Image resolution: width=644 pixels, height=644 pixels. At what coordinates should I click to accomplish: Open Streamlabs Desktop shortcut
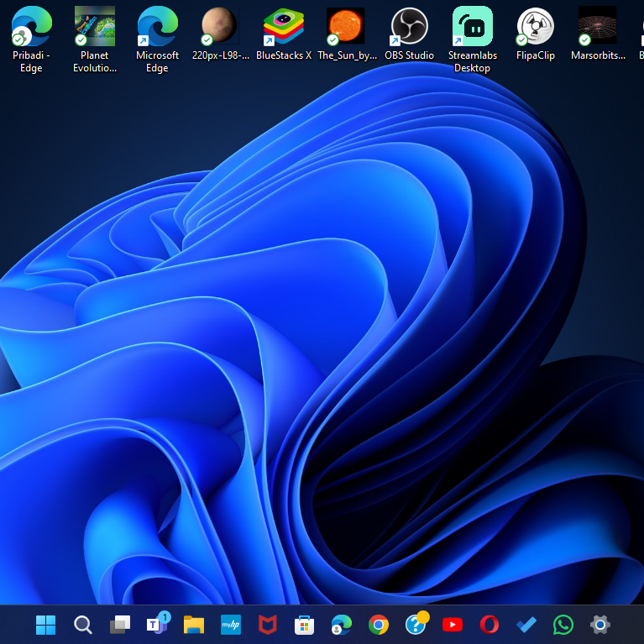coord(472,27)
